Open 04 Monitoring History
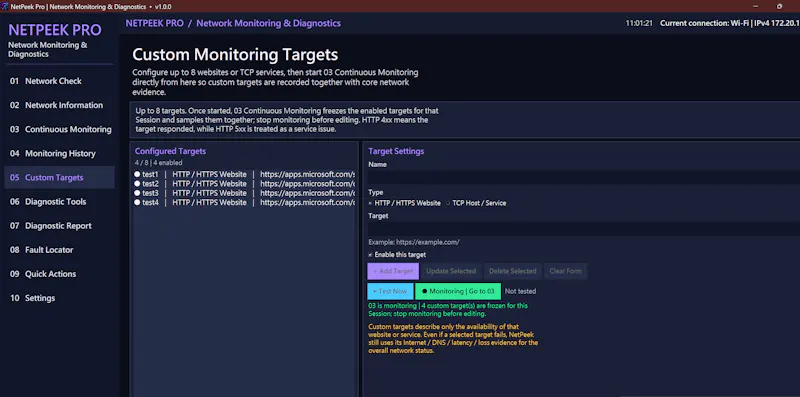This screenshot has width=800, height=397. pyautogui.click(x=59, y=153)
